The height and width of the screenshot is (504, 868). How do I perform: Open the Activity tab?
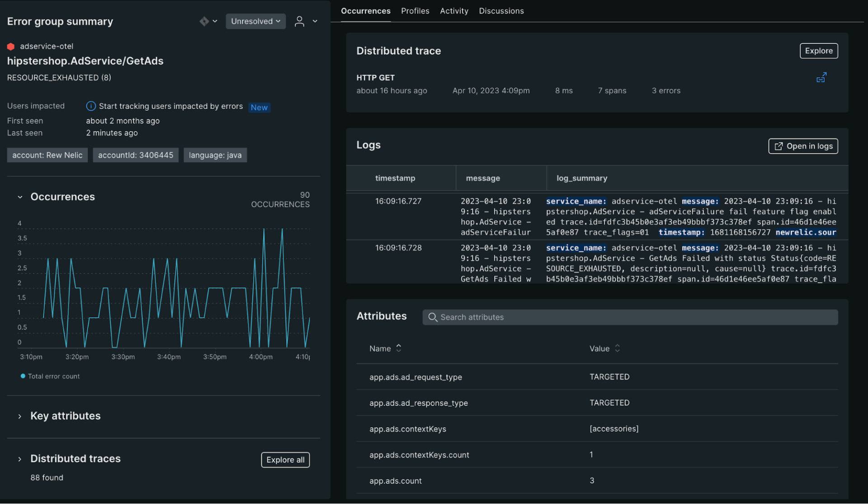(x=454, y=11)
